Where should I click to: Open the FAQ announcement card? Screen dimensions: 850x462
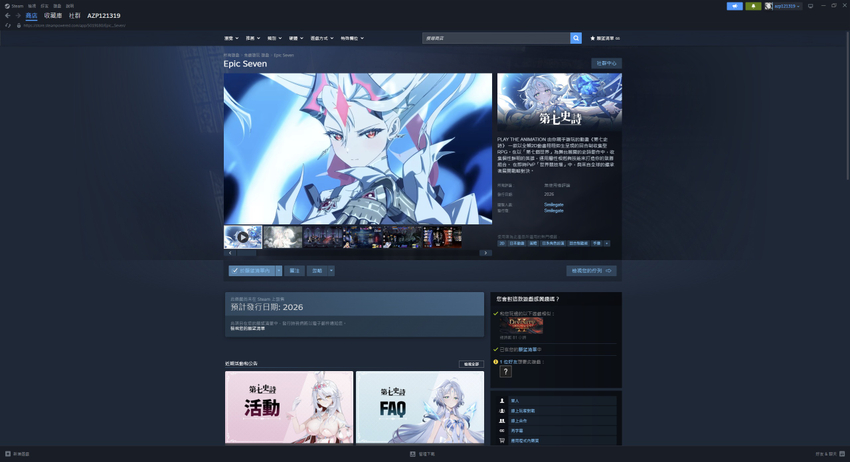[x=420, y=407]
